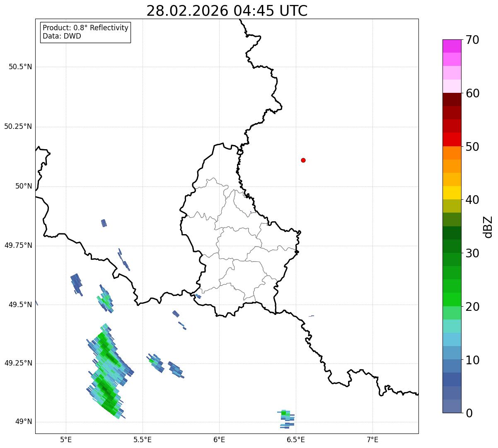Click the small blue echo near 5.25°E 49.85°N

(x=104, y=223)
